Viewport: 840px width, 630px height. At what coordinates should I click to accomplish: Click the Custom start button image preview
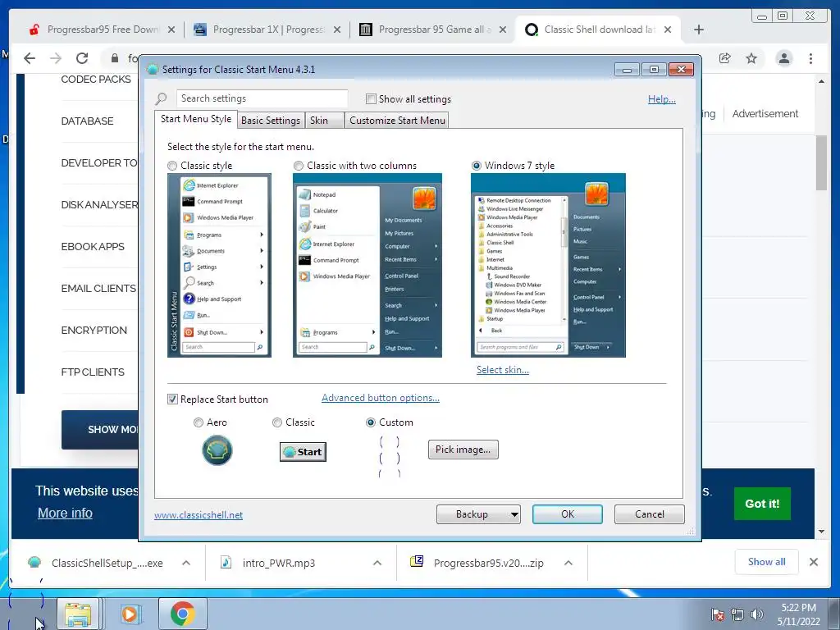pos(390,456)
